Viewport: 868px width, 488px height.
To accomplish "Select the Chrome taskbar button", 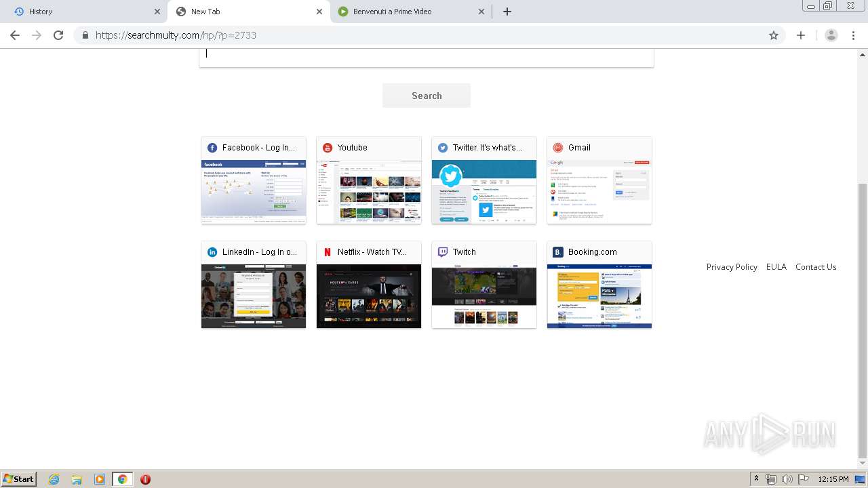I will [122, 479].
